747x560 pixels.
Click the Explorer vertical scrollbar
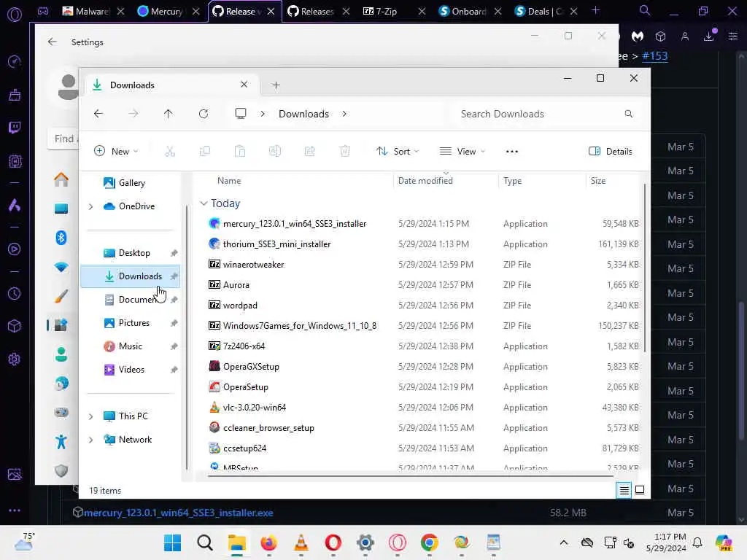point(645,268)
